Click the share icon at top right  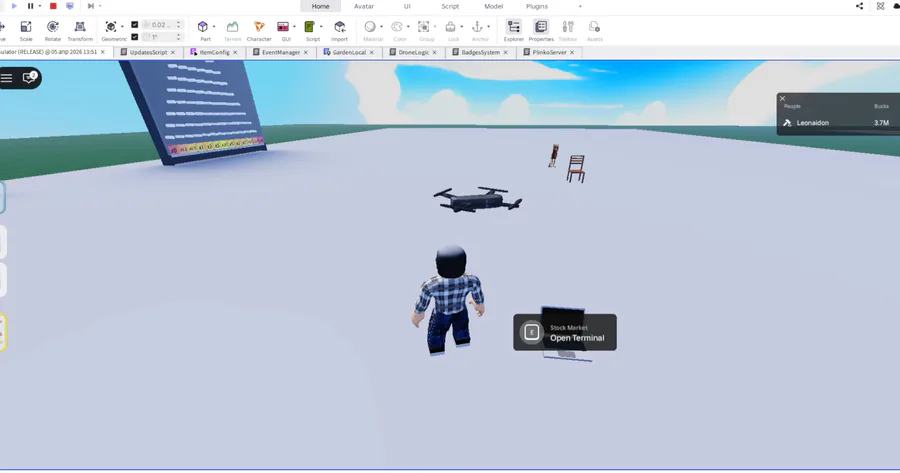pos(859,6)
